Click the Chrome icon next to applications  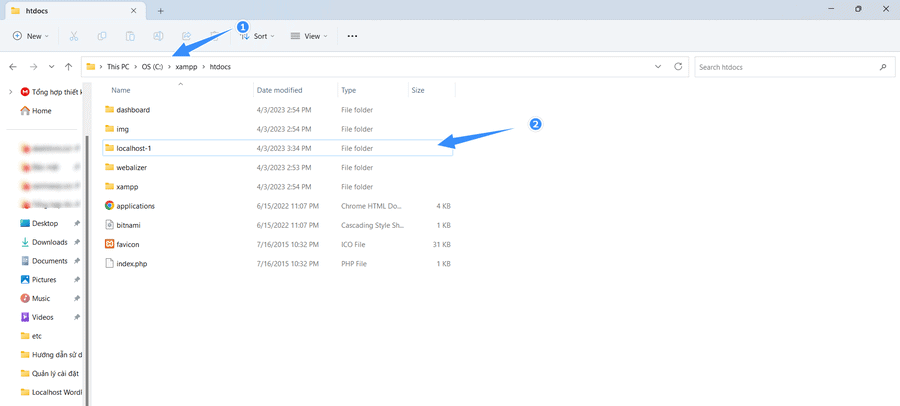110,206
